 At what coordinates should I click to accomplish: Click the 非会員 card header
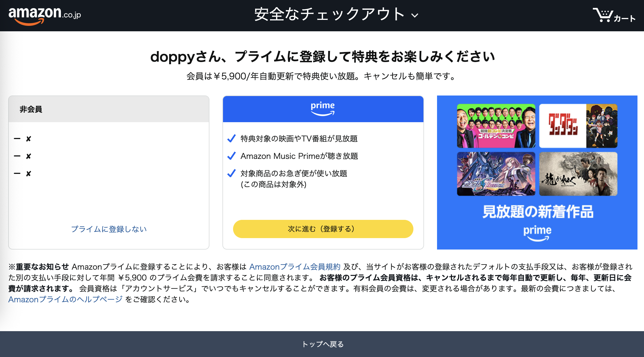[109, 109]
